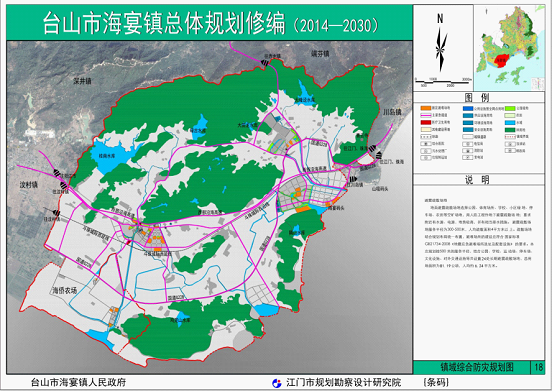Click the magenta line legend symbol

click(x=426, y=115)
